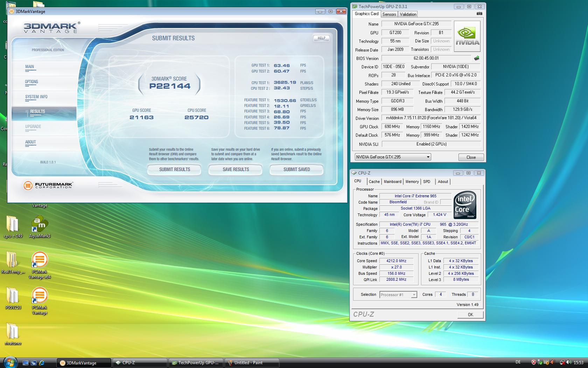Click the Close button in GPU-Z
The image size is (588, 368).
[x=471, y=157]
